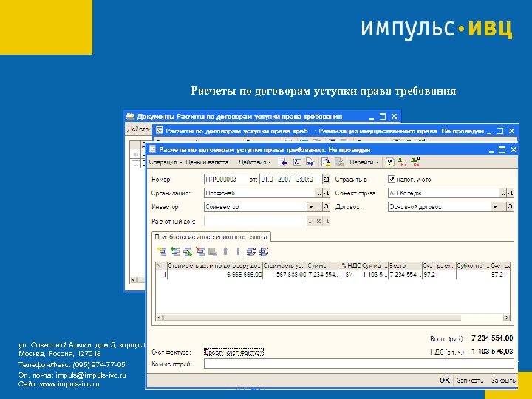Click the delete row icon in table toolbar
Image resolution: width=532 pixels, height=399 pixels.
point(200,251)
